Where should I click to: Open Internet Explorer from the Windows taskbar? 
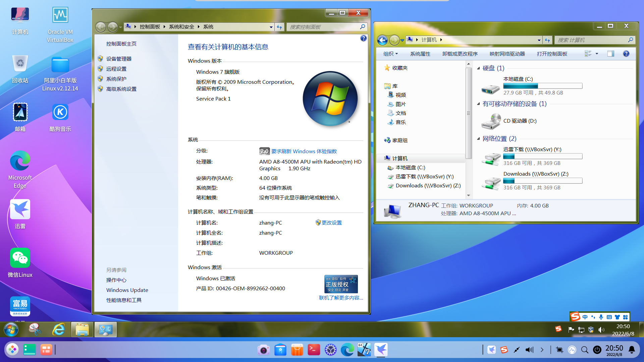[x=59, y=329]
